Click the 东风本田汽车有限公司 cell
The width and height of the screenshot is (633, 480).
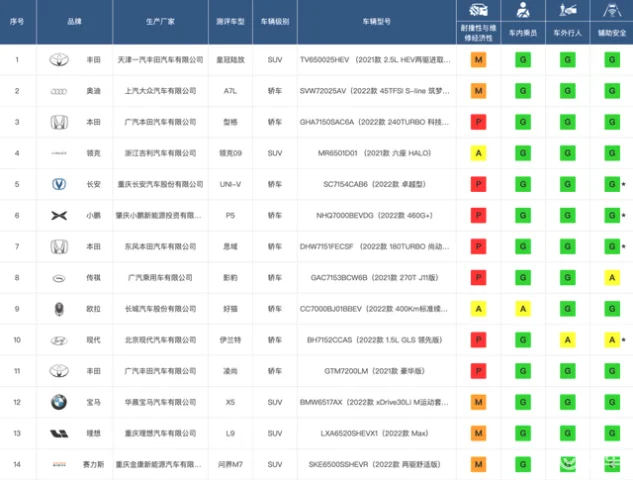[160, 247]
